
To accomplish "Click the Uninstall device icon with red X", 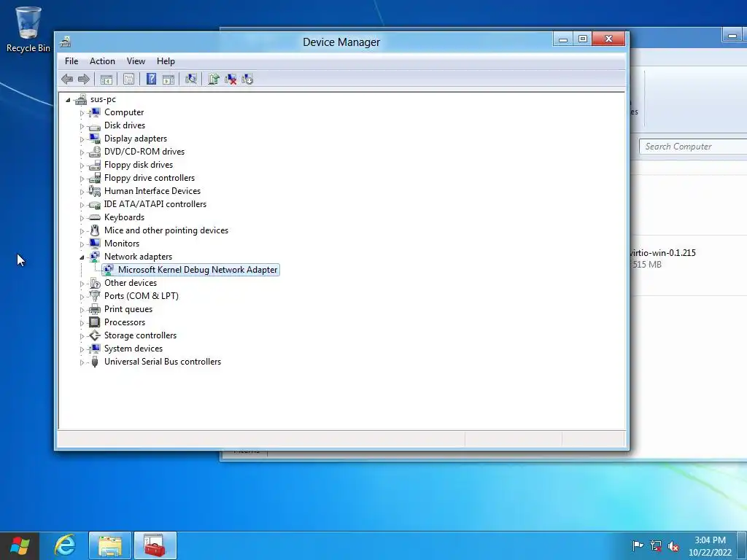I will pyautogui.click(x=231, y=79).
